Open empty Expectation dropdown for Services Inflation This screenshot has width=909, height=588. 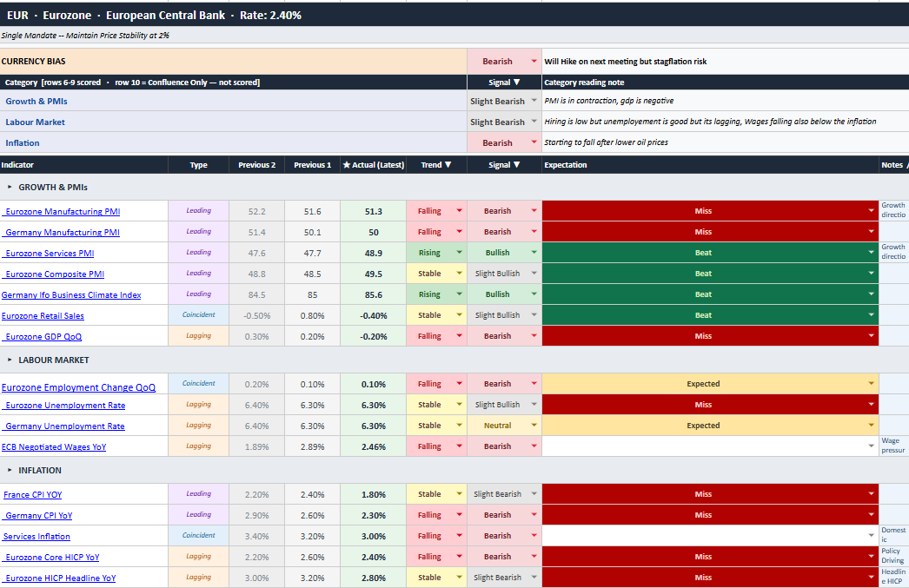[871, 536]
